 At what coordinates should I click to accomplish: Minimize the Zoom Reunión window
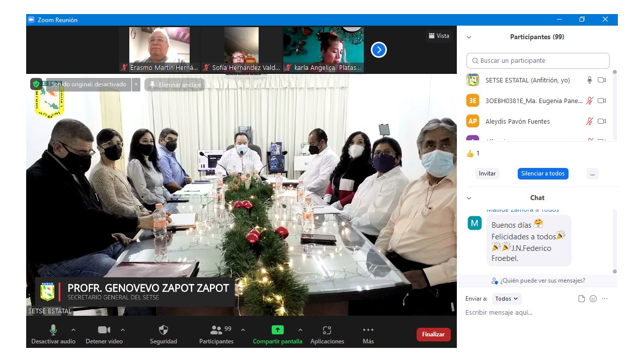point(559,20)
